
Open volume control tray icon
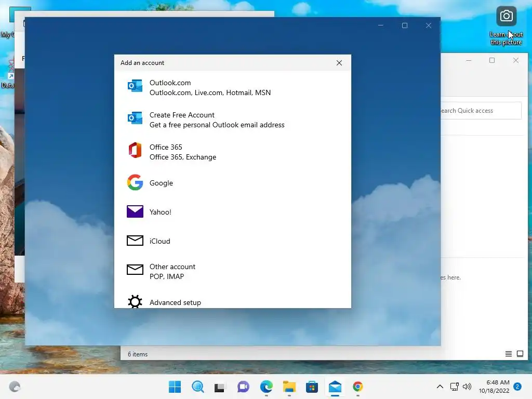[x=467, y=387]
